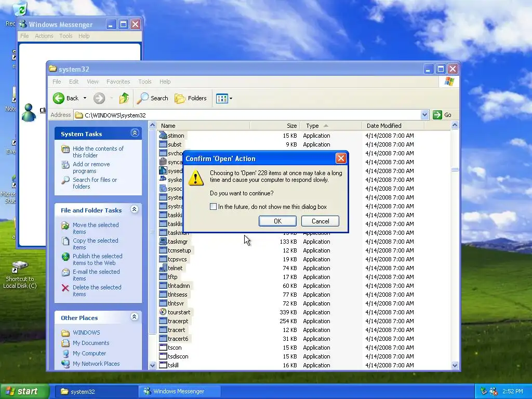Click the subst application icon
This screenshot has width=532, height=399.
(163, 144)
